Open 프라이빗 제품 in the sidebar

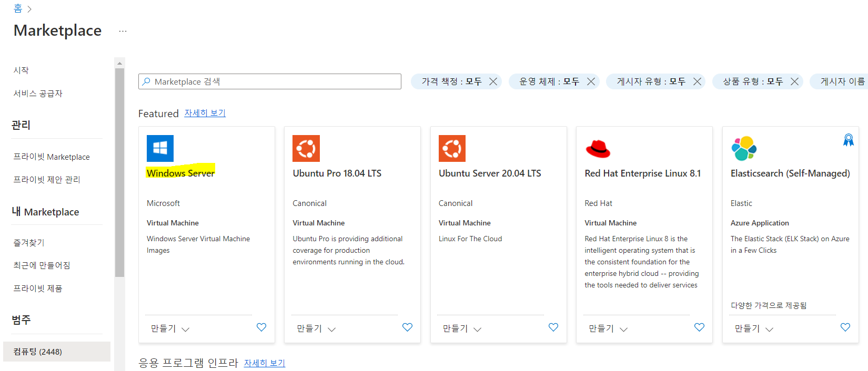click(x=38, y=288)
